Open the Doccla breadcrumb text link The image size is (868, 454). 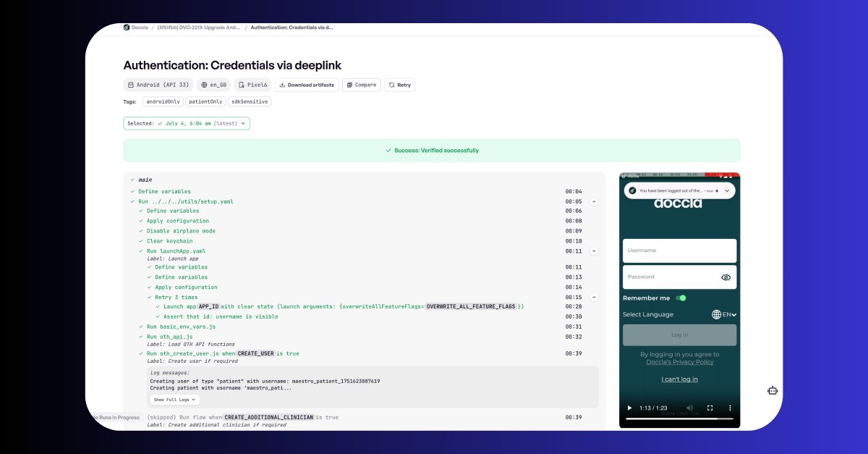pos(140,27)
